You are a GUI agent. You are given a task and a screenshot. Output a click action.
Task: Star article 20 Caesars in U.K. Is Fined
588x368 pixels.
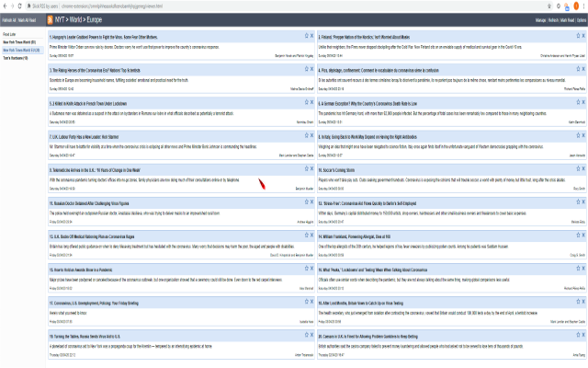click(578, 335)
